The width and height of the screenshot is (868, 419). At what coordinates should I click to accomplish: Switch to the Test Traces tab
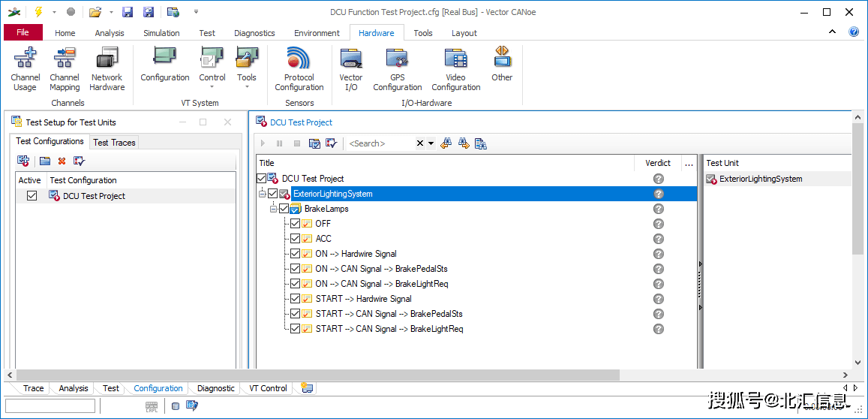coord(114,143)
